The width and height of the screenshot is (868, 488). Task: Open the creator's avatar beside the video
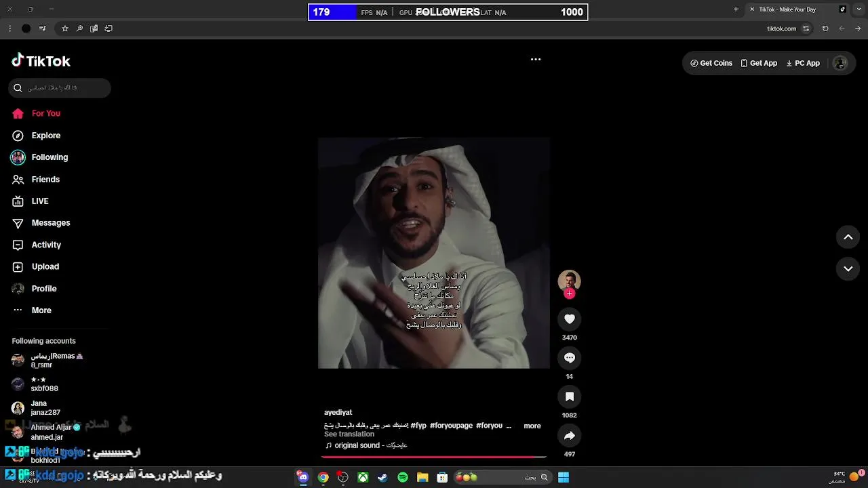pos(569,280)
